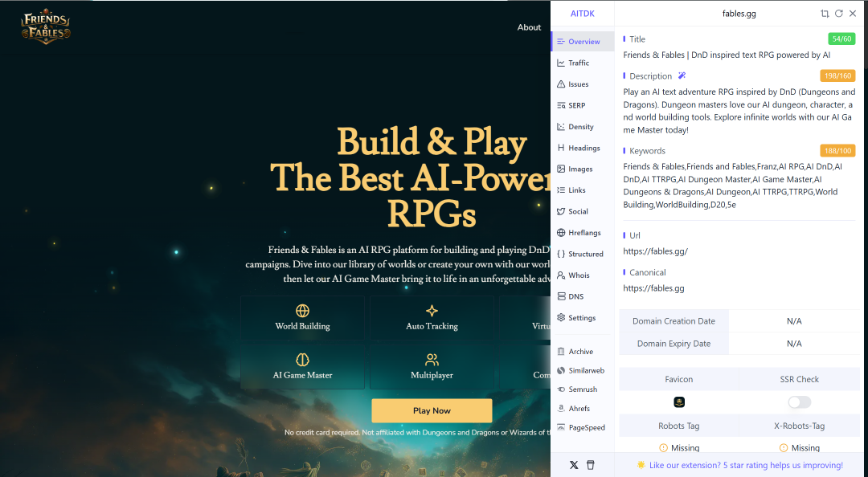Click the AI Game Master card
Screen dimensions: 868x477
302,366
